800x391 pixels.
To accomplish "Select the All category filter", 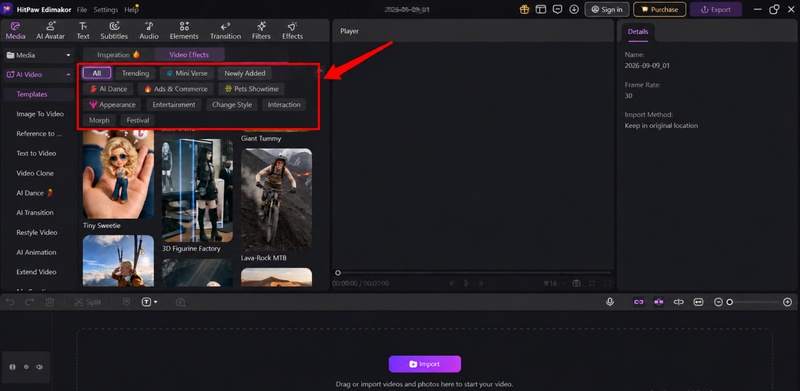I will point(97,74).
